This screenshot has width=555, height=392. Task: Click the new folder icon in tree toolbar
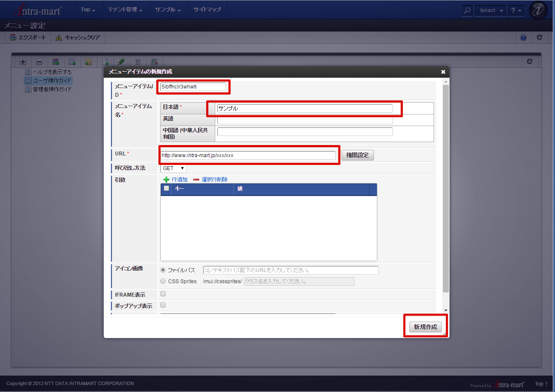(88, 62)
